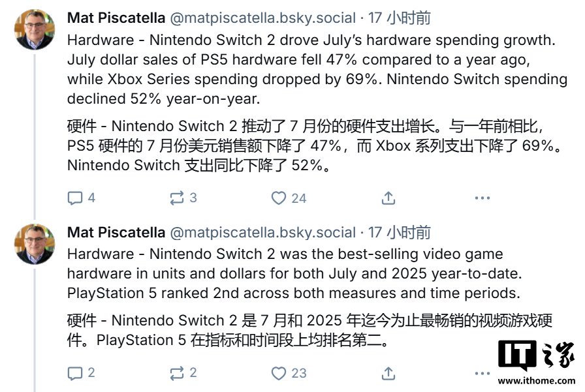
Task: Open first post's 17 小时前 timestamp
Action: [x=400, y=18]
